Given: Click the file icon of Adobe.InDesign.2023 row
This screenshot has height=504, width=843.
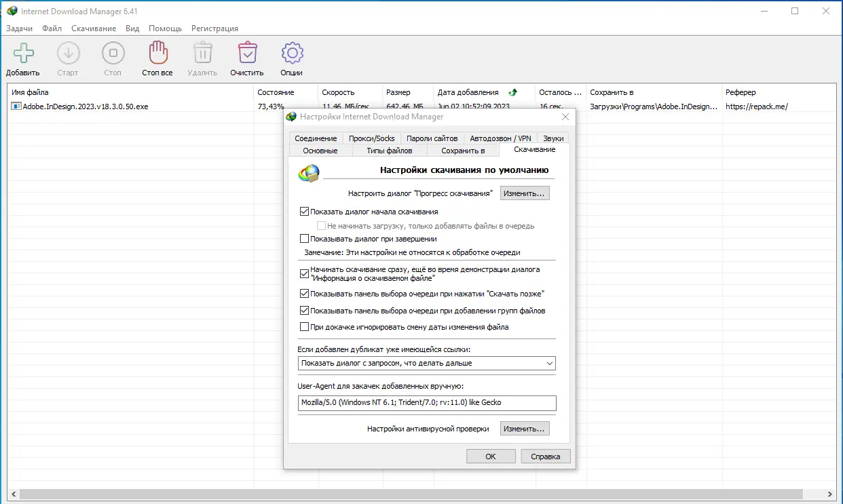Looking at the screenshot, I should click(x=17, y=106).
